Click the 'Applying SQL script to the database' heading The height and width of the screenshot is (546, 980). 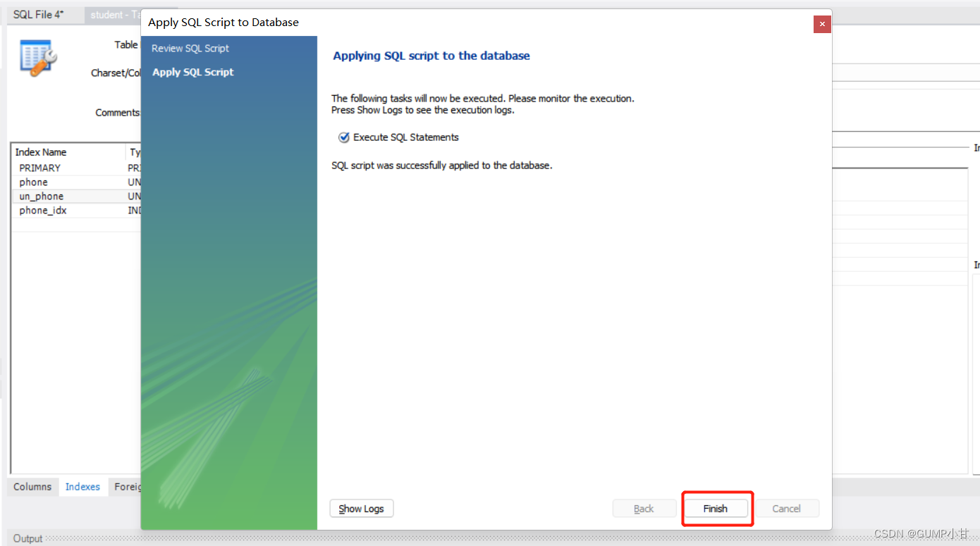coord(431,56)
